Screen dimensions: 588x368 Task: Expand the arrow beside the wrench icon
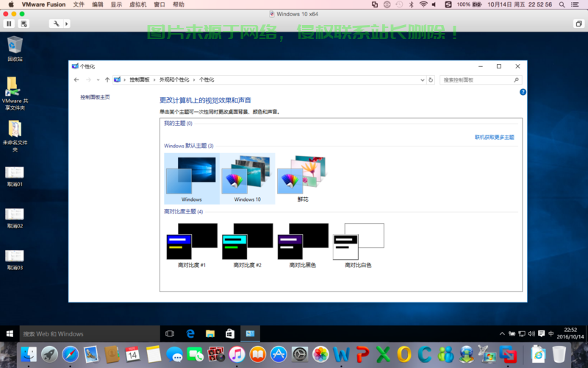(67, 24)
